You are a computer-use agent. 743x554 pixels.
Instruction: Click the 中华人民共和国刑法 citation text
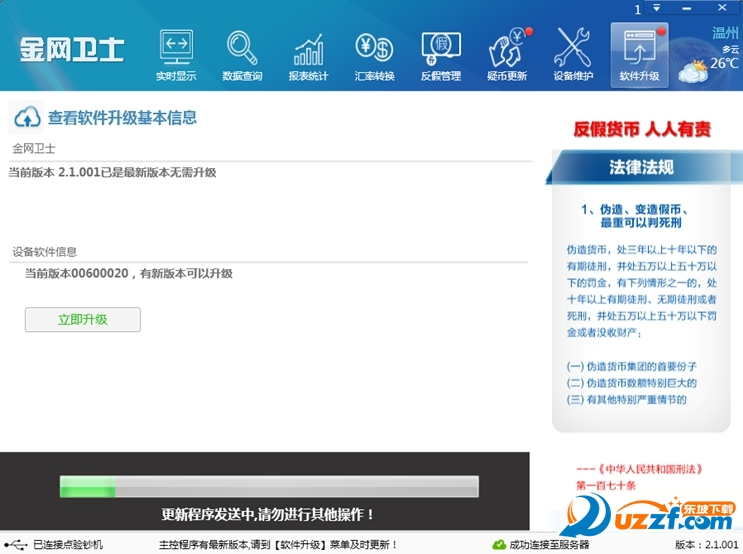click(640, 469)
